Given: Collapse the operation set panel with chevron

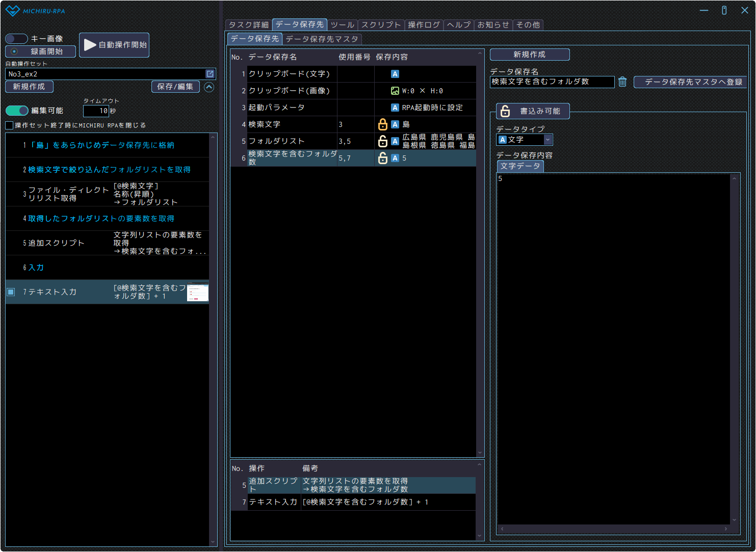Looking at the screenshot, I should pos(209,87).
